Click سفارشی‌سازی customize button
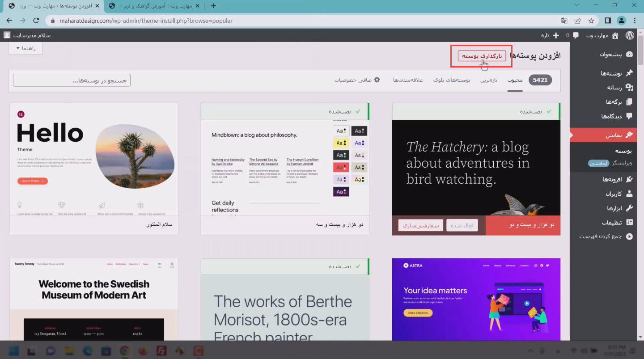Viewport: 644px width, 359px height. (x=421, y=225)
